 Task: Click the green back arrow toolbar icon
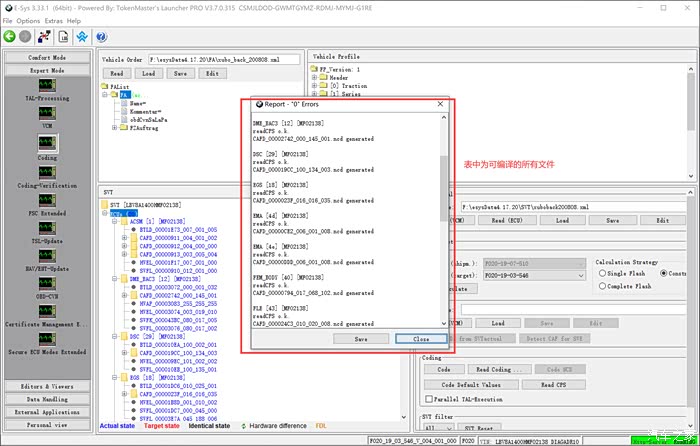(10, 36)
